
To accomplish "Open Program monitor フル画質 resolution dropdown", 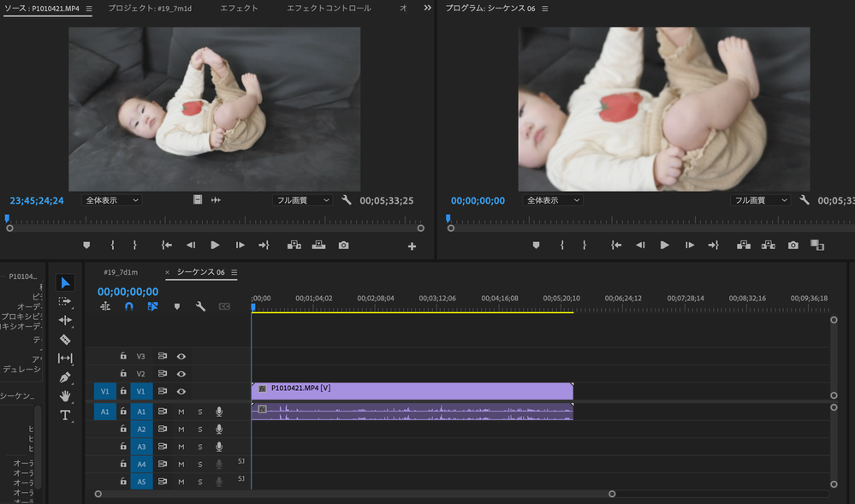I will 761,200.
